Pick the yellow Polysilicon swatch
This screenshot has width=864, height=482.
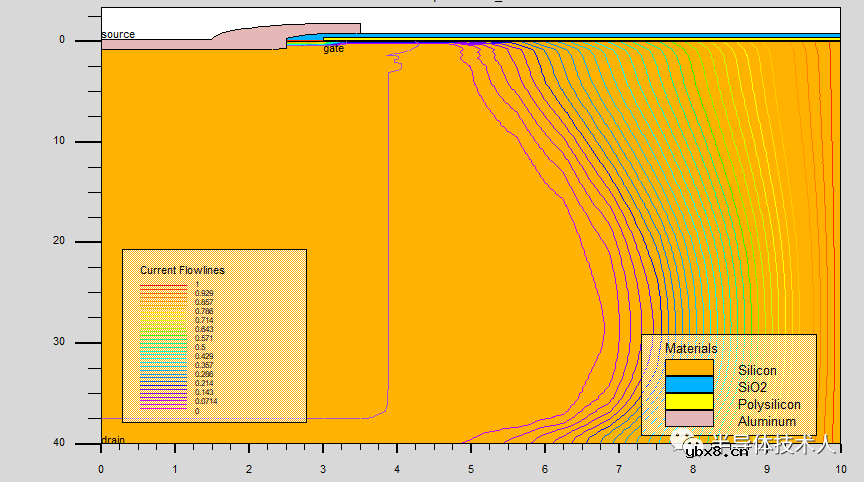click(x=689, y=402)
